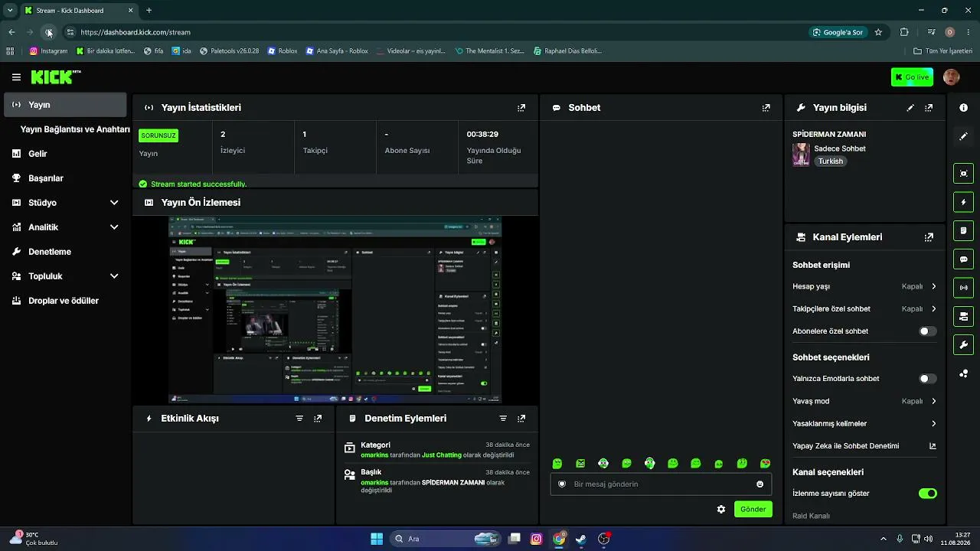Open Yavaş mod setting options
The image size is (980, 551).
tap(864, 401)
